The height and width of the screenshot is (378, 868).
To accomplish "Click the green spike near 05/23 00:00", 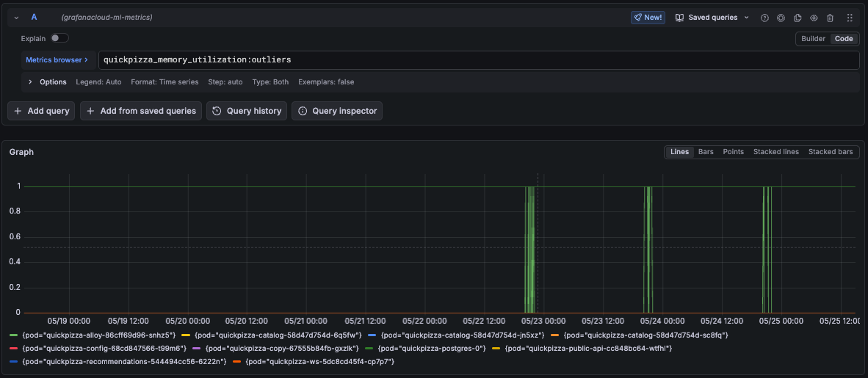I will pos(529,249).
